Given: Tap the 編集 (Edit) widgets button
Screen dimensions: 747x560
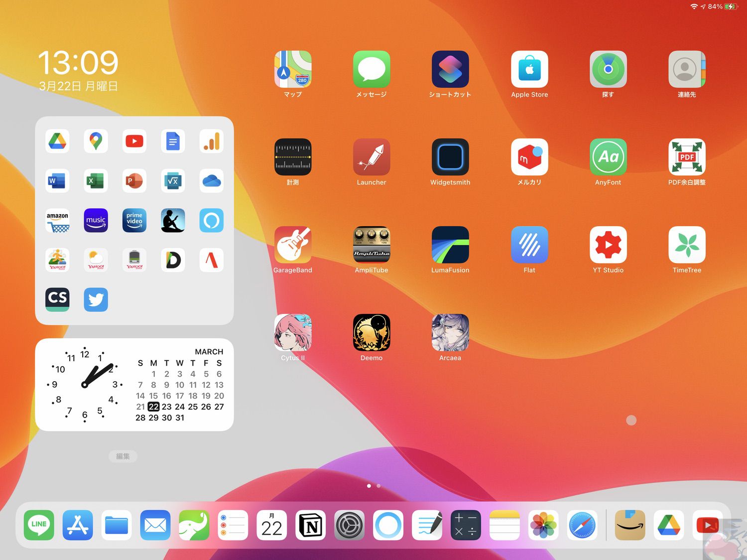Looking at the screenshot, I should coord(123,456).
